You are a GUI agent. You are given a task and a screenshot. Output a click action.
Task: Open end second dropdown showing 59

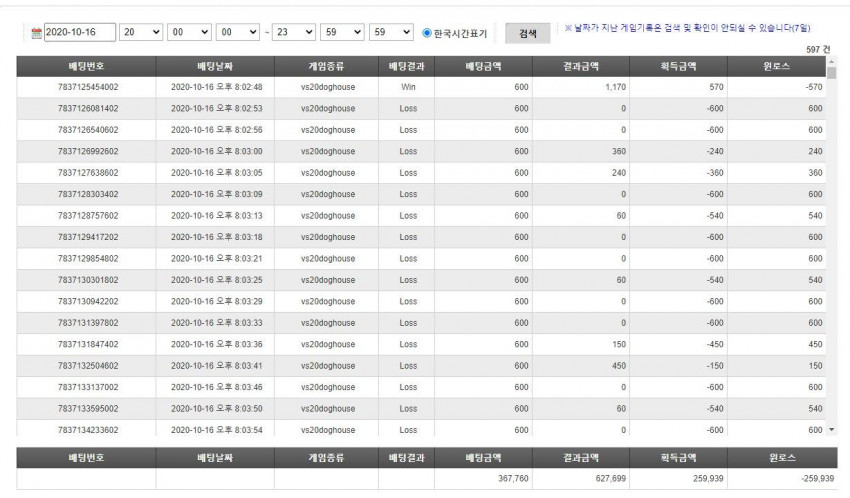pyautogui.click(x=391, y=33)
